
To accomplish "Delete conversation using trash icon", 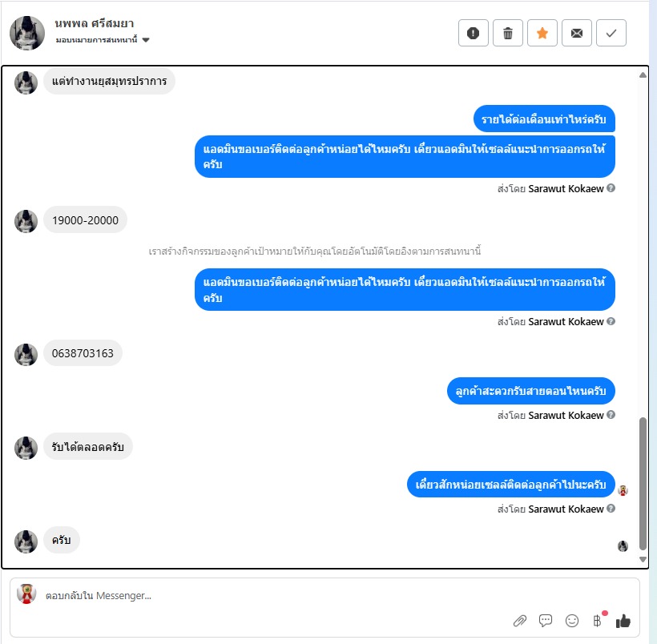I will (507, 33).
